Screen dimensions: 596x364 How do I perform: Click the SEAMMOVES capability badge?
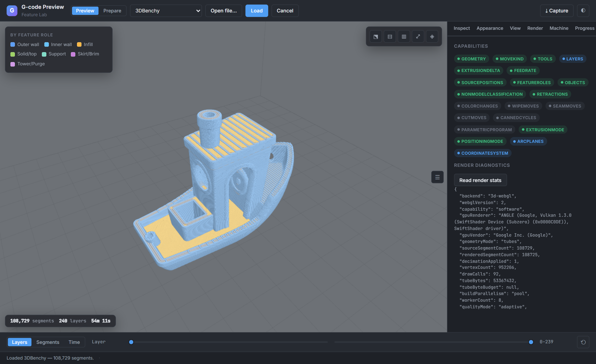pyautogui.click(x=565, y=106)
